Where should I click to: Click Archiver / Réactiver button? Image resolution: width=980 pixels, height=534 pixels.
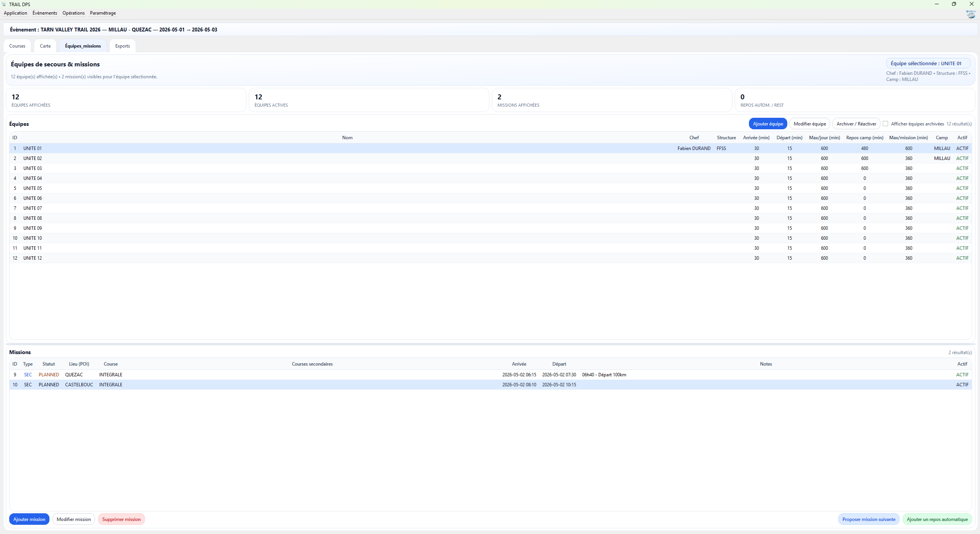(x=856, y=124)
